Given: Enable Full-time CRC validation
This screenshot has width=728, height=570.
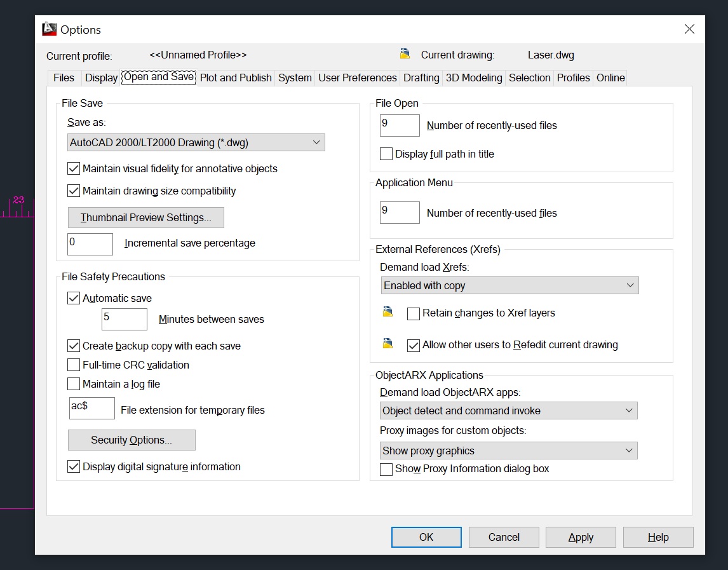Looking at the screenshot, I should [x=73, y=365].
